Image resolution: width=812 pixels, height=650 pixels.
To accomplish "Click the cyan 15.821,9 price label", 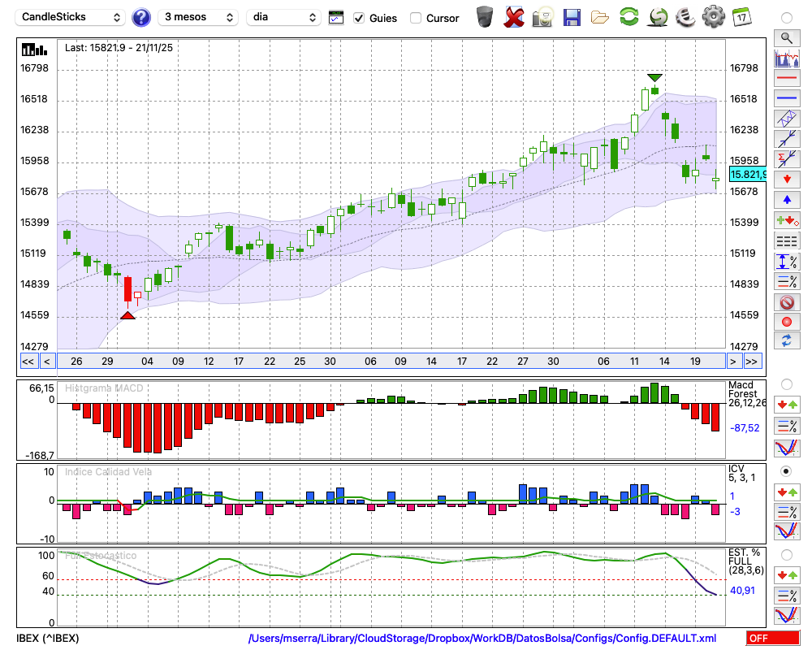I will coord(747,174).
